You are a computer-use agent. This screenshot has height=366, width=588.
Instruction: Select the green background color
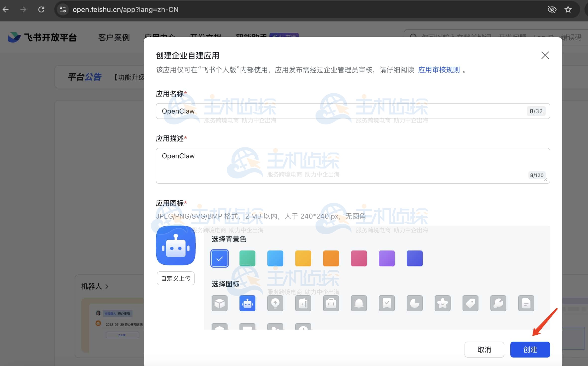[x=247, y=258]
